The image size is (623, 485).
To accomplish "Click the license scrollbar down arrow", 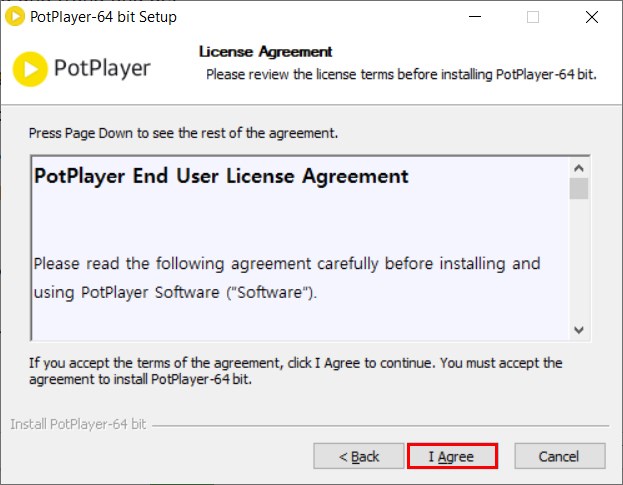I will [x=578, y=329].
